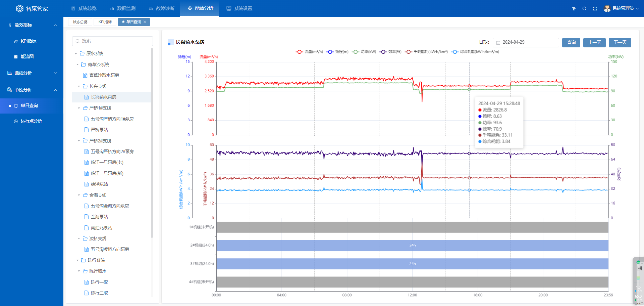
Task: Click the pump station search field
Action: point(112,41)
